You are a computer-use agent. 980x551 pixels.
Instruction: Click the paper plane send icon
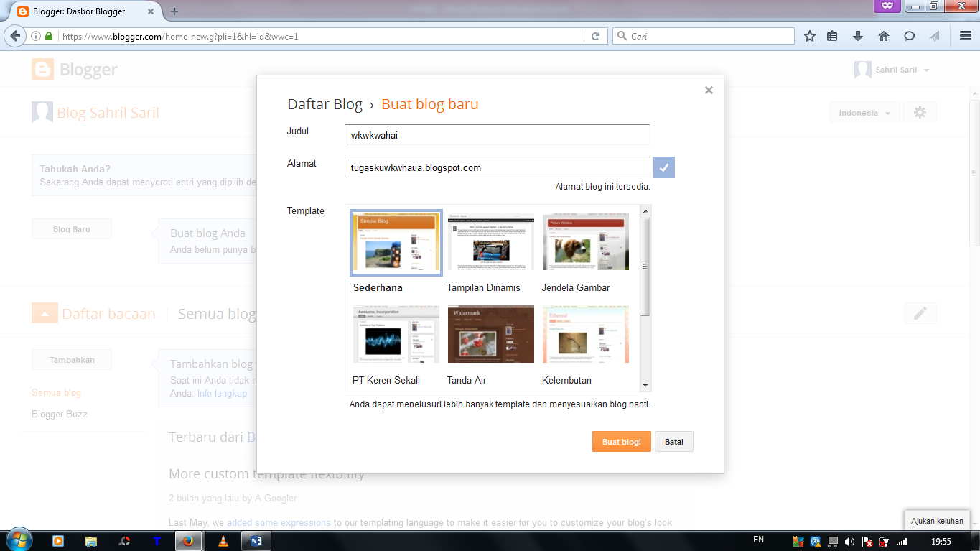click(934, 36)
